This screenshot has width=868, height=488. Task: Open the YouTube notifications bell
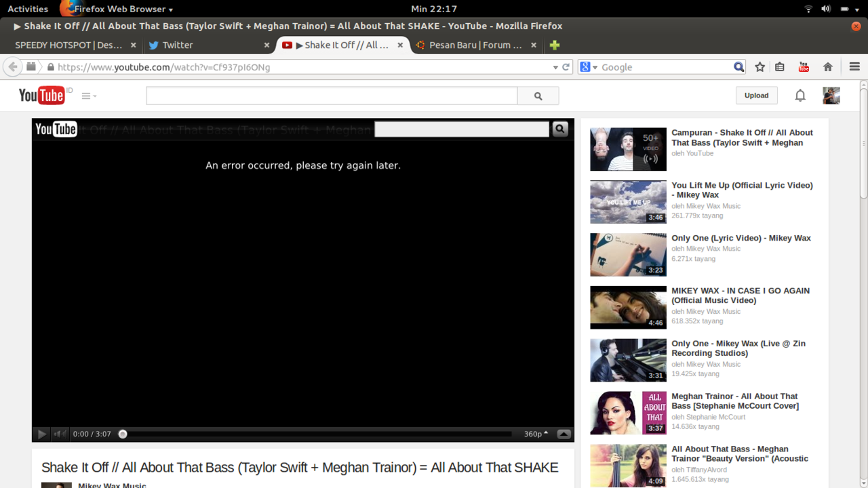(800, 96)
